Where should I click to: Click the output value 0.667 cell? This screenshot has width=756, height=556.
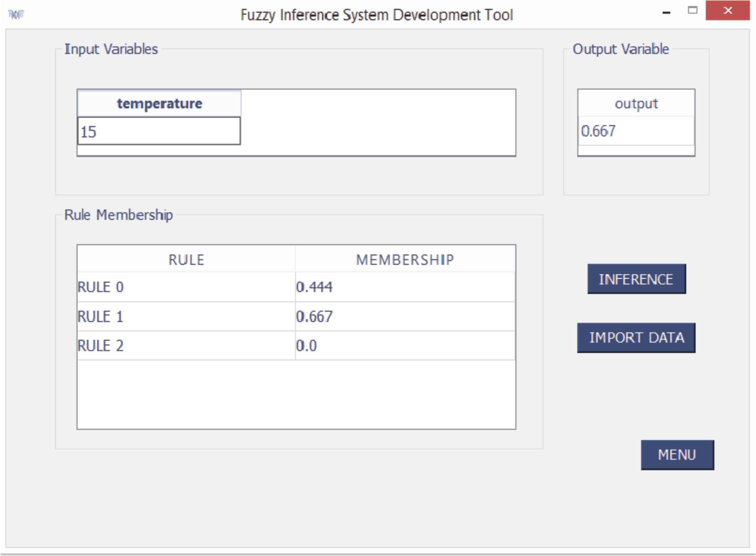tap(636, 131)
